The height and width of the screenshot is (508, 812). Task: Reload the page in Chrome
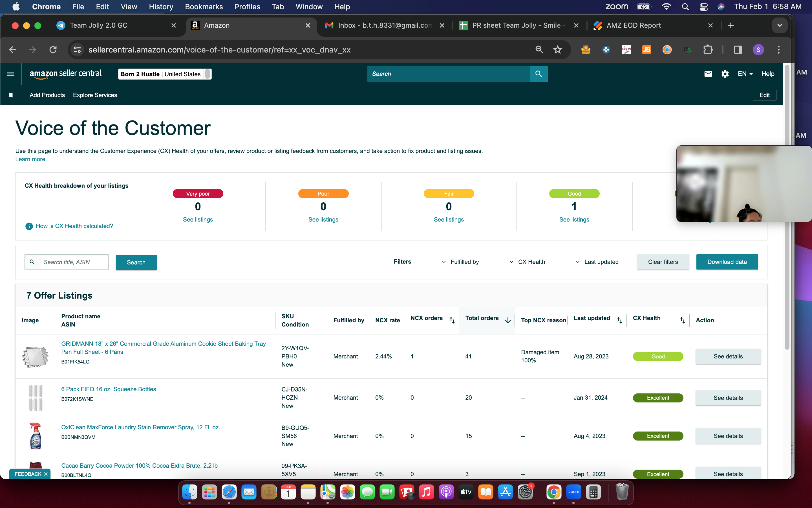tap(53, 50)
